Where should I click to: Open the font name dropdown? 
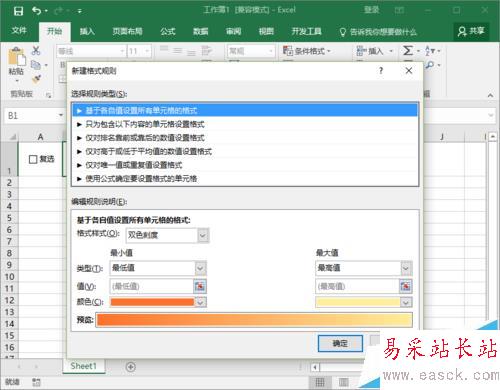click(122, 51)
